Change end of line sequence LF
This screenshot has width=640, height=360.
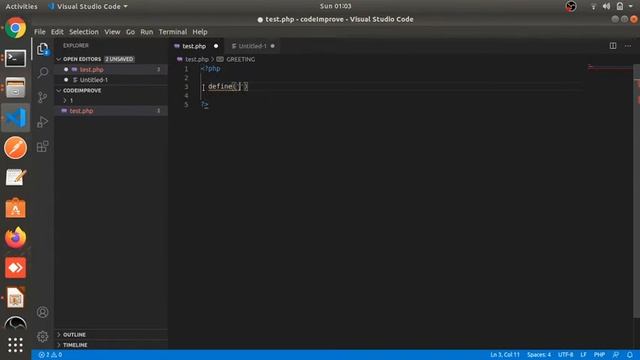pos(584,355)
